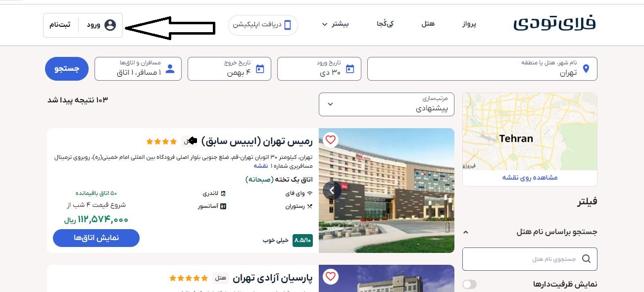Open the مشاهده روی نقشه link
644x292 pixels.
point(530,178)
